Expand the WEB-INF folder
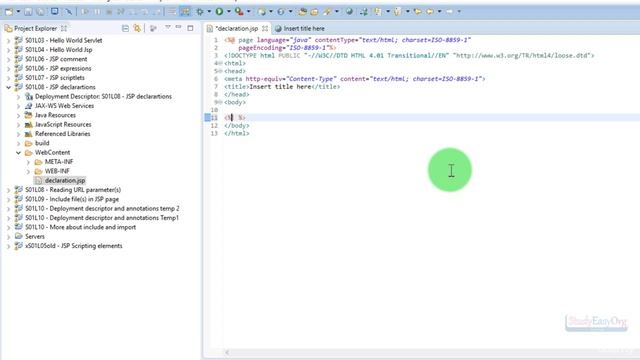 28,171
